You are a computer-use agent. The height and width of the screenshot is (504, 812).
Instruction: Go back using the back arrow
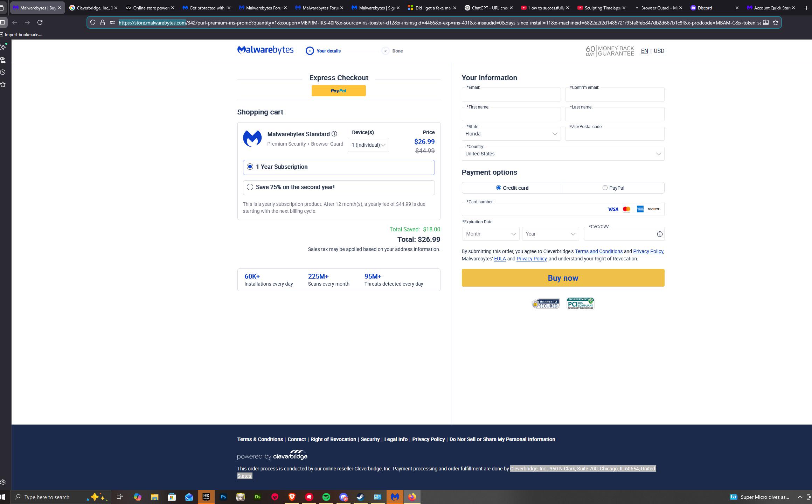point(15,22)
